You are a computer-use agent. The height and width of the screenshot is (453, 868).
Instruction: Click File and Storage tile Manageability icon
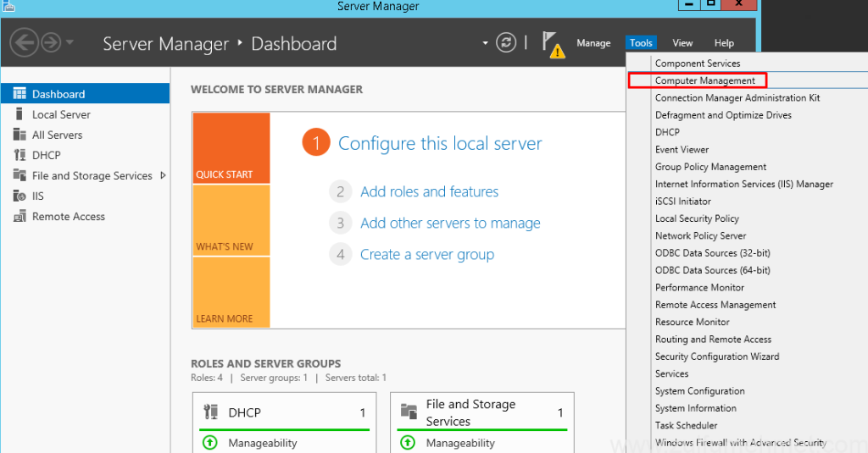[x=408, y=443]
